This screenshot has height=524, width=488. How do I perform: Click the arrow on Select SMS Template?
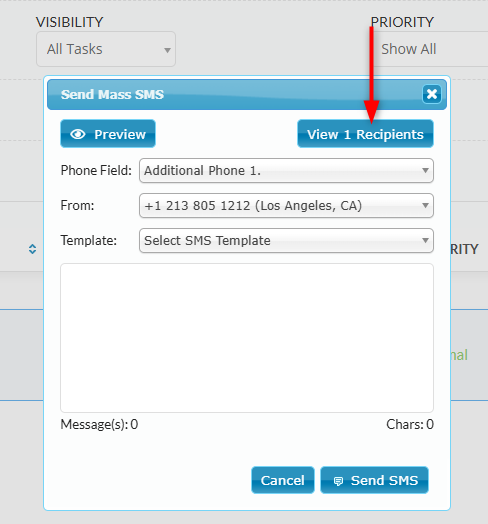coord(425,240)
